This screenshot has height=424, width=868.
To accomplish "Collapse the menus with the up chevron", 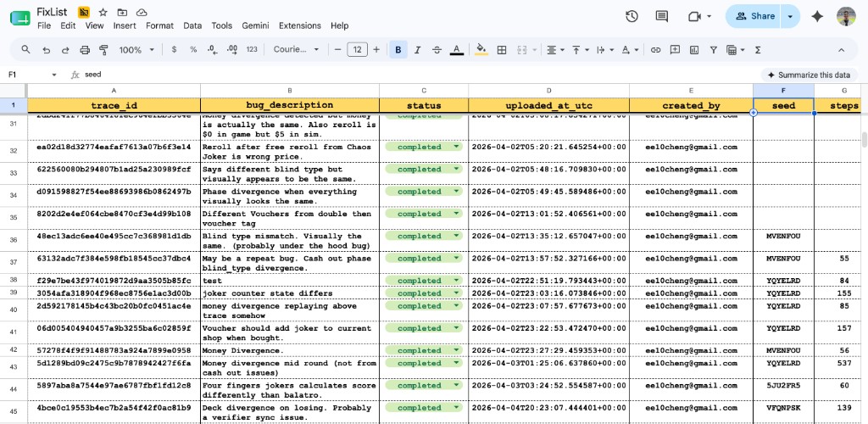I will tap(842, 50).
